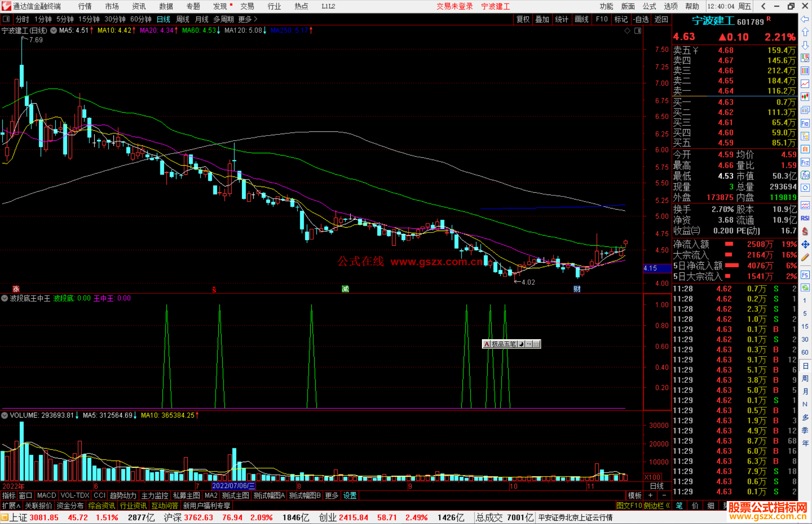Open the 行情 menu
Screen dimensions: 812x524
(85, 6)
